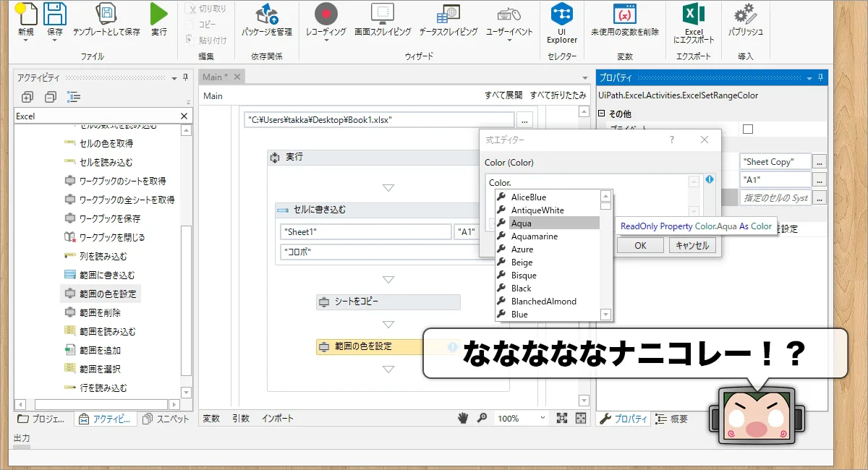Toggle overview icon at designer bottom right

[581, 418]
